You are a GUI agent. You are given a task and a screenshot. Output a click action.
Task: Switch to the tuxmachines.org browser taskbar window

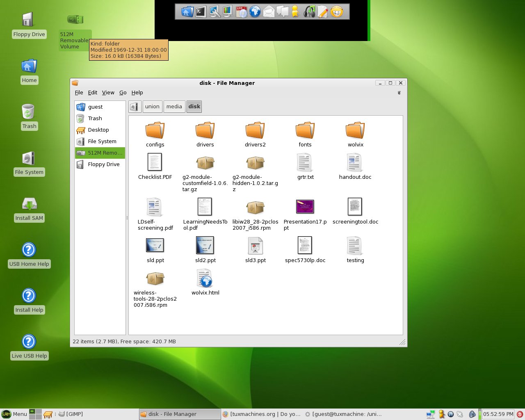pos(261,414)
